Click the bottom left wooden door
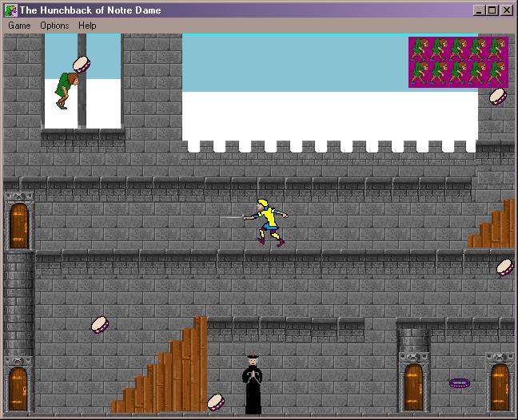 18,389
